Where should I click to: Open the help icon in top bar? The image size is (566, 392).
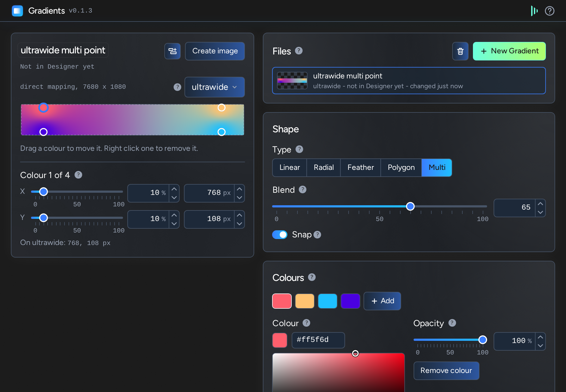click(549, 11)
